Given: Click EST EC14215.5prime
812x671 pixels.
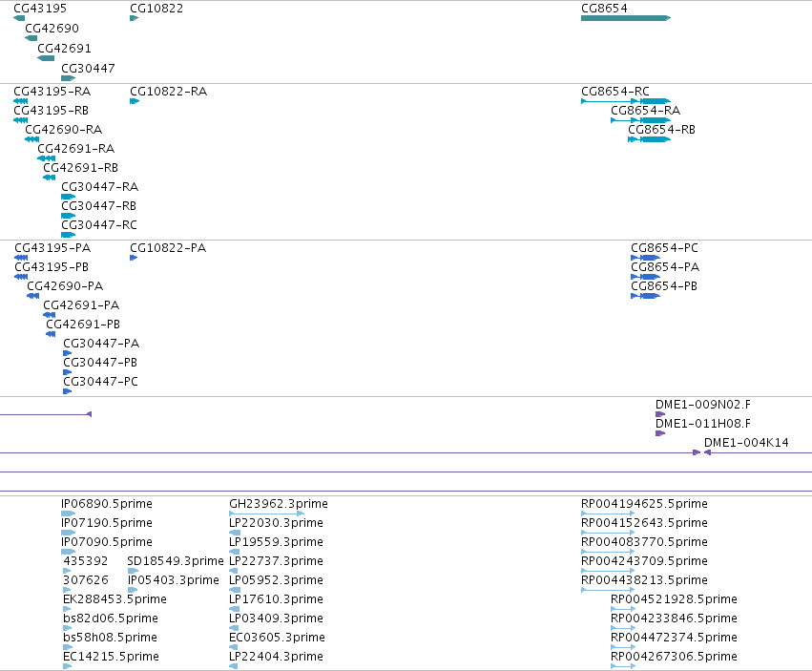Looking at the screenshot, I should tap(112, 657).
